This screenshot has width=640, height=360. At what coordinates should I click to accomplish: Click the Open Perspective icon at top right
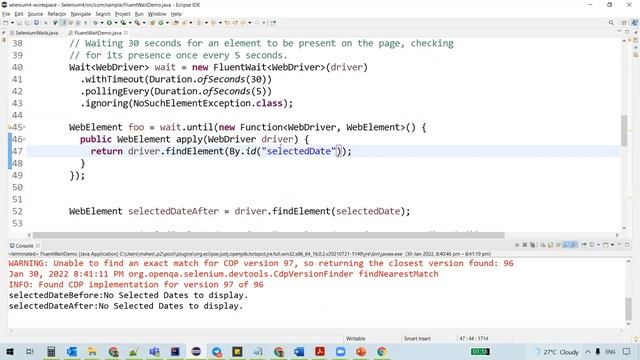[x=624, y=23]
